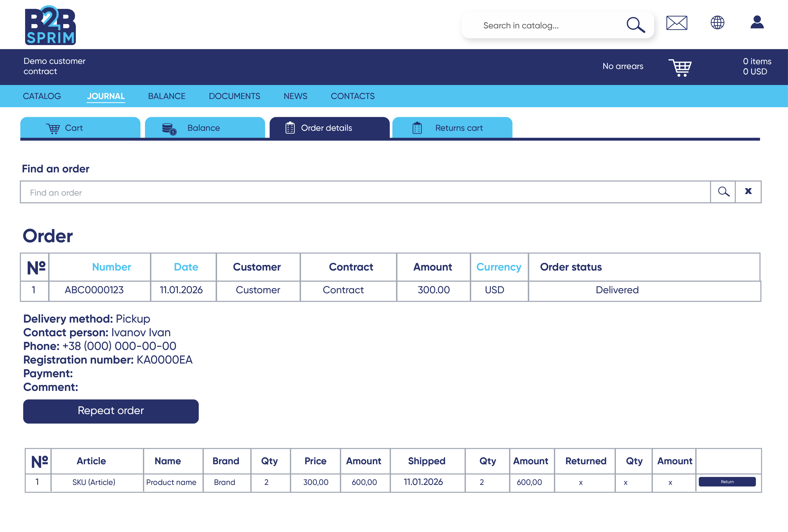788x532 pixels.
Task: Select the Order details tab
Action: (330, 128)
